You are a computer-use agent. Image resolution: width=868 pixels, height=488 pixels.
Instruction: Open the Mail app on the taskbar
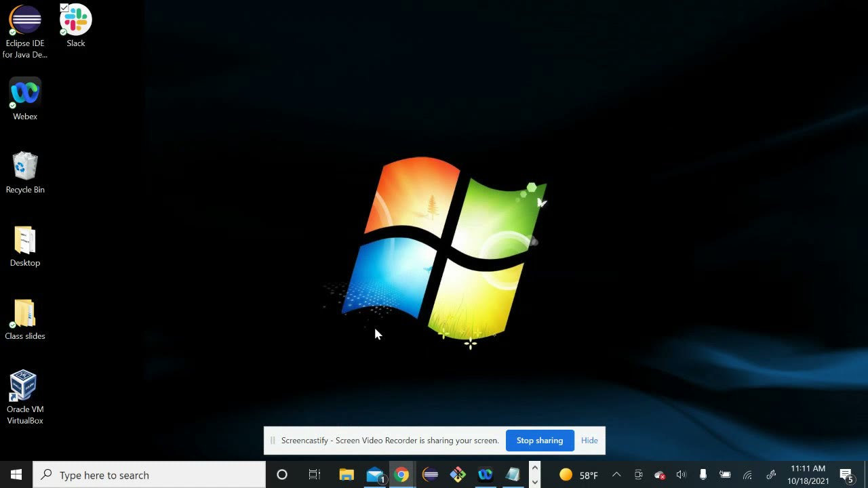[375, 475]
